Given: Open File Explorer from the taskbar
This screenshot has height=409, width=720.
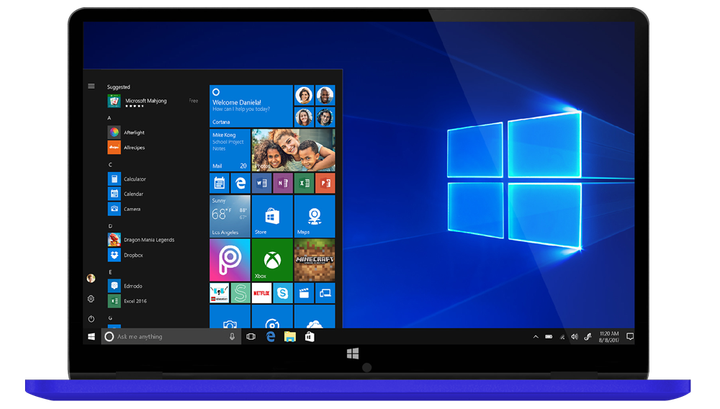Looking at the screenshot, I should (x=290, y=336).
